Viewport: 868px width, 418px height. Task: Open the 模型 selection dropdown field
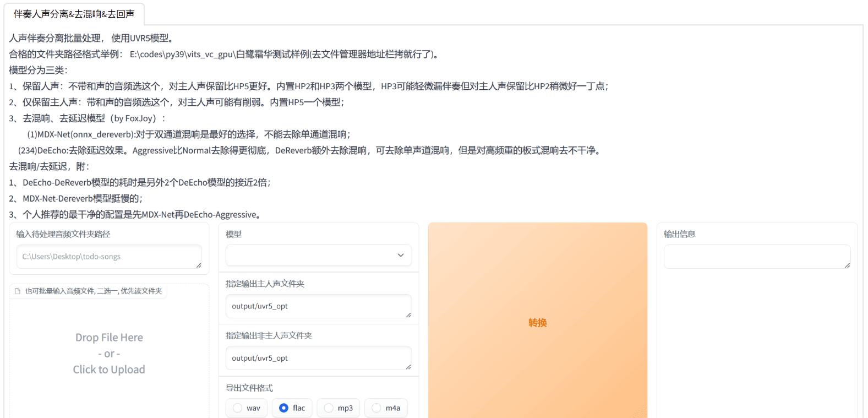(311, 256)
